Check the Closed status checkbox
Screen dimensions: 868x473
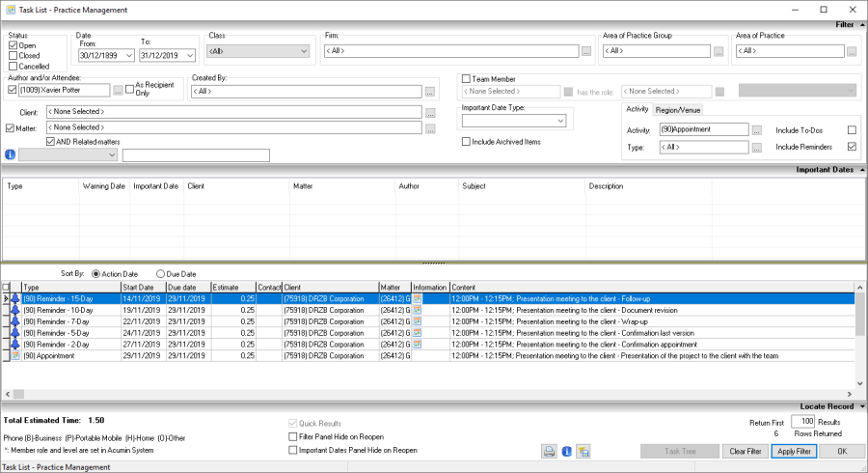pyautogui.click(x=14, y=55)
